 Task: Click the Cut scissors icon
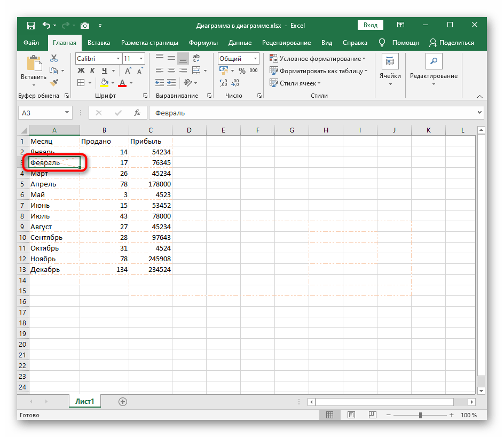tap(54, 59)
